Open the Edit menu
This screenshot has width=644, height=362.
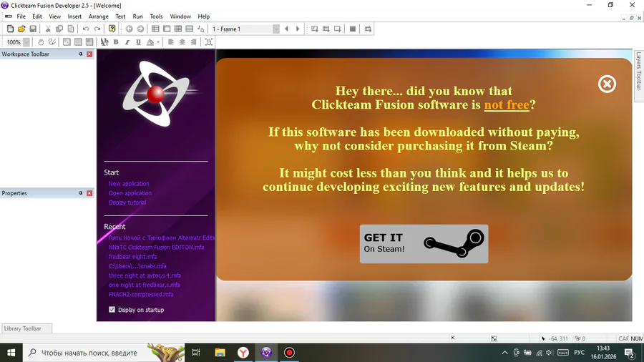tap(37, 16)
